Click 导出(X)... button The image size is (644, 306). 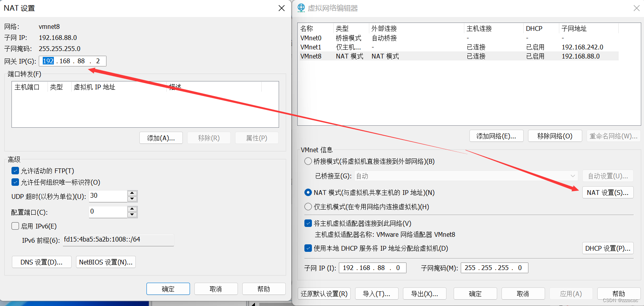click(x=424, y=294)
